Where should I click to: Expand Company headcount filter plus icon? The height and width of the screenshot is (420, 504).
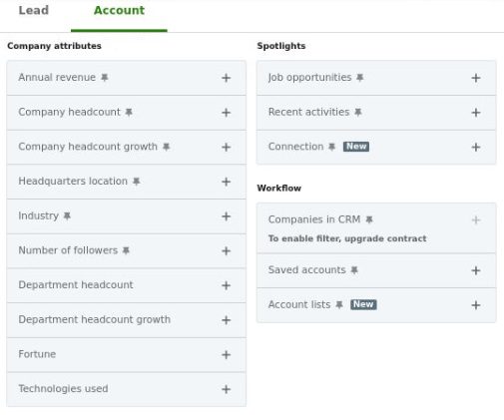click(x=227, y=113)
